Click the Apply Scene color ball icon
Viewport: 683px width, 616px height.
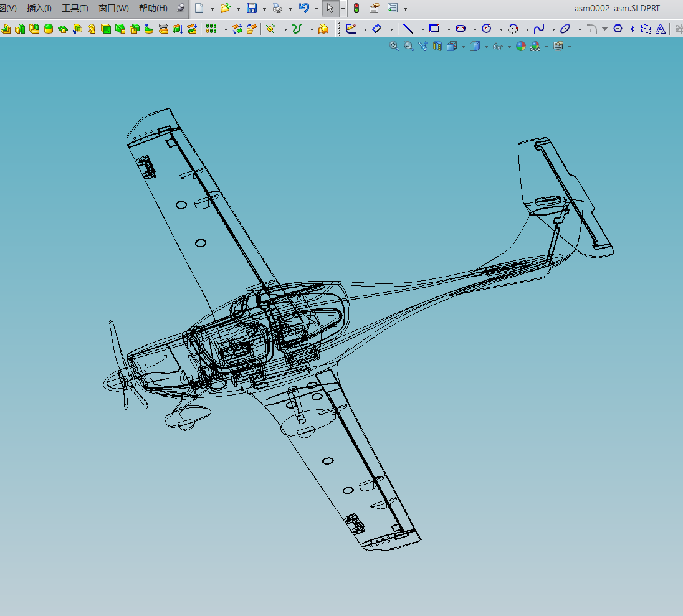[x=535, y=46]
